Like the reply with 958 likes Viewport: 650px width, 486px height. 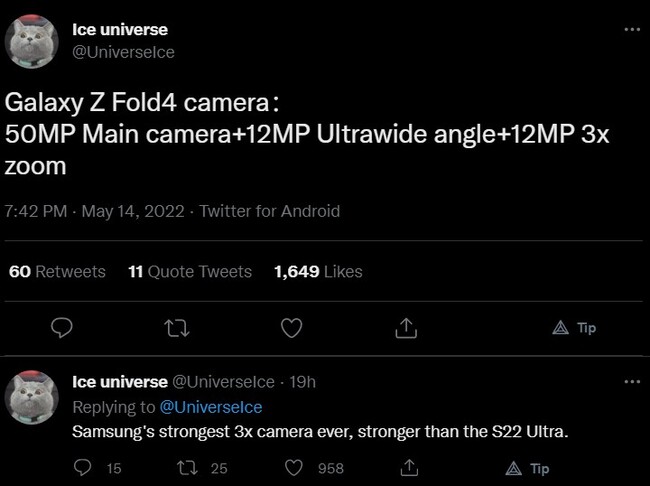[294, 467]
